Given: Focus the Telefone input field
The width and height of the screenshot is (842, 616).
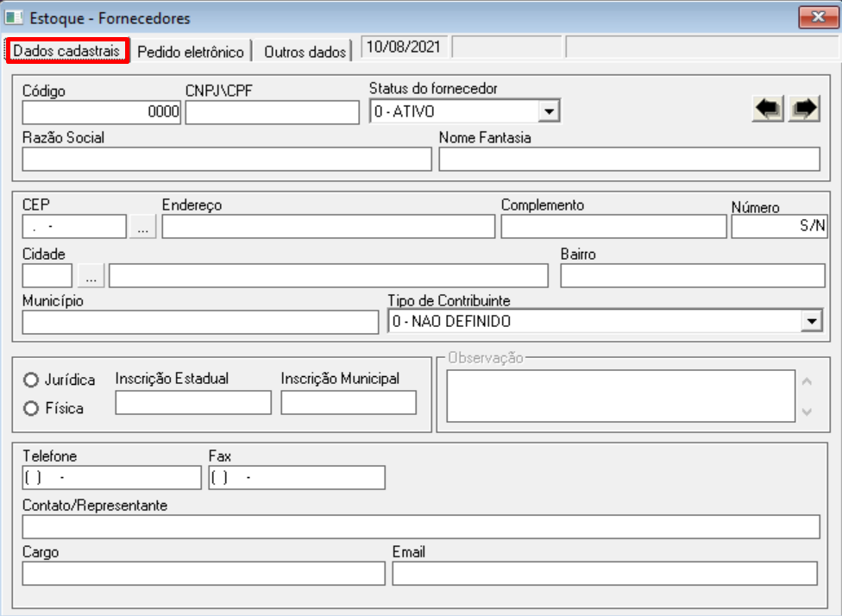Looking at the screenshot, I should click(111, 477).
